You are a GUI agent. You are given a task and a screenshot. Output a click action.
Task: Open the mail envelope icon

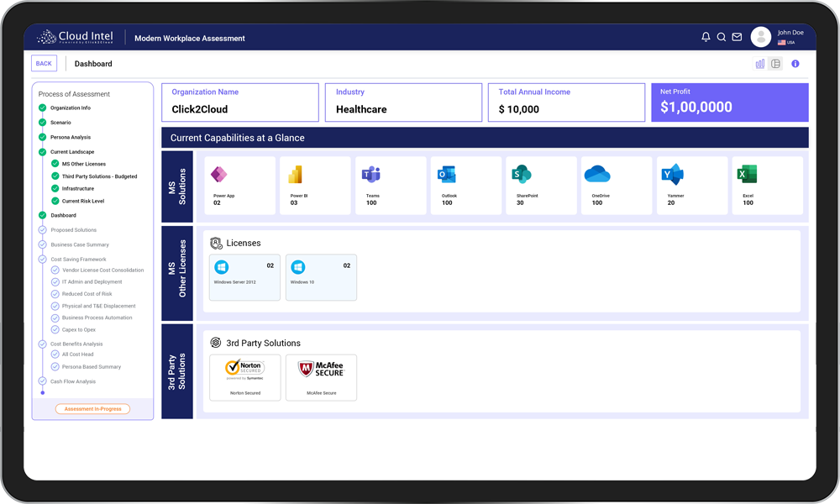click(737, 37)
